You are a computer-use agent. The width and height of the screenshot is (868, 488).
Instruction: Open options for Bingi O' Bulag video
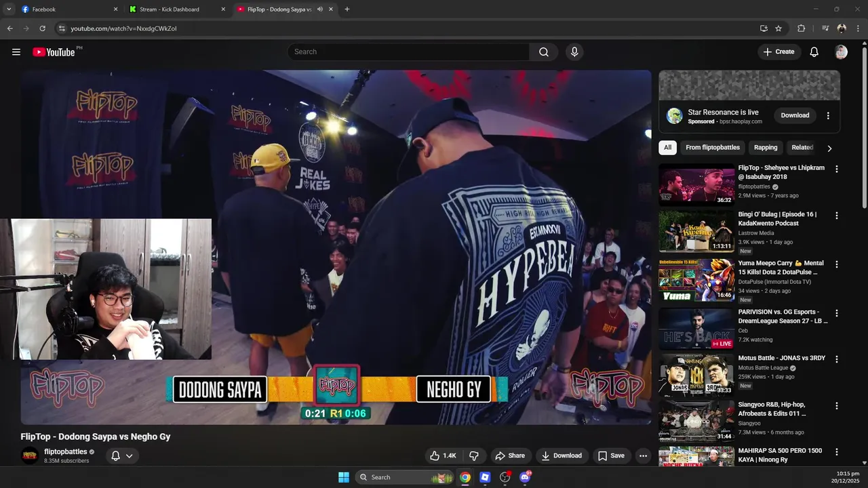(x=836, y=216)
